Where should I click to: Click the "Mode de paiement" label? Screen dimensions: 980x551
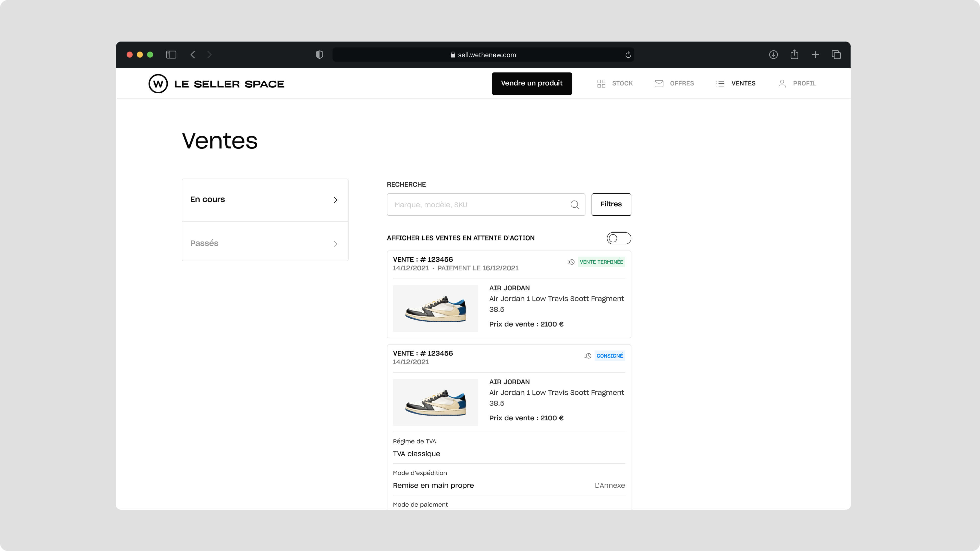pos(420,505)
